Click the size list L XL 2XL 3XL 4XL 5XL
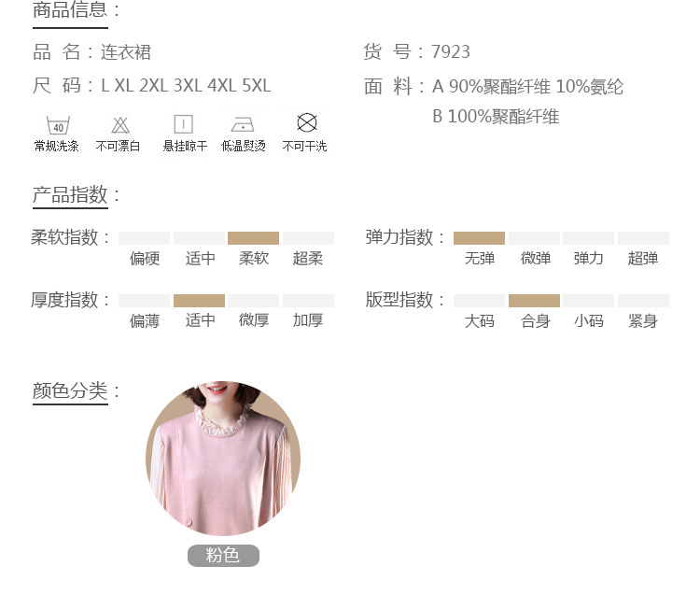This screenshot has width=700, height=595. (186, 86)
